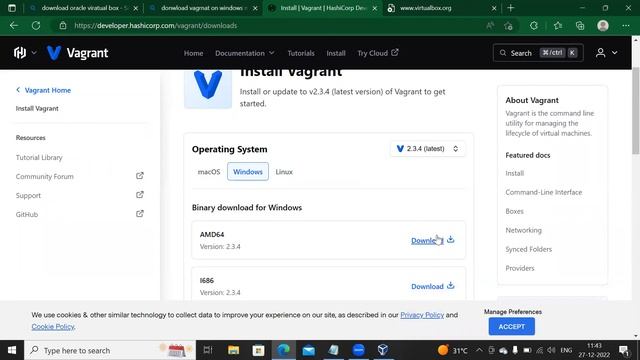Open the Tutorials nav item
640x360 pixels.
301,53
